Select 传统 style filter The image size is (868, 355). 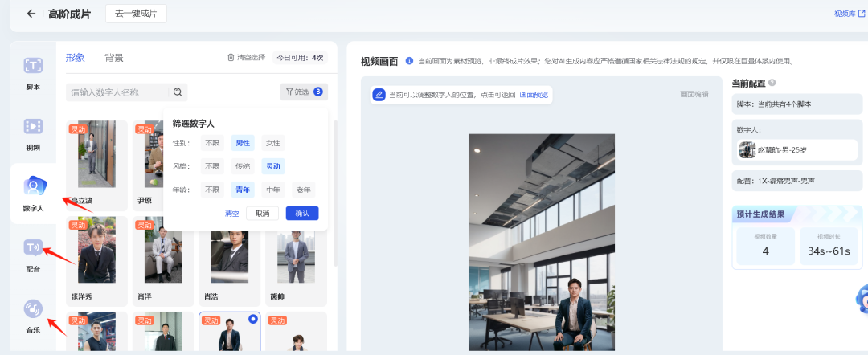[243, 166]
